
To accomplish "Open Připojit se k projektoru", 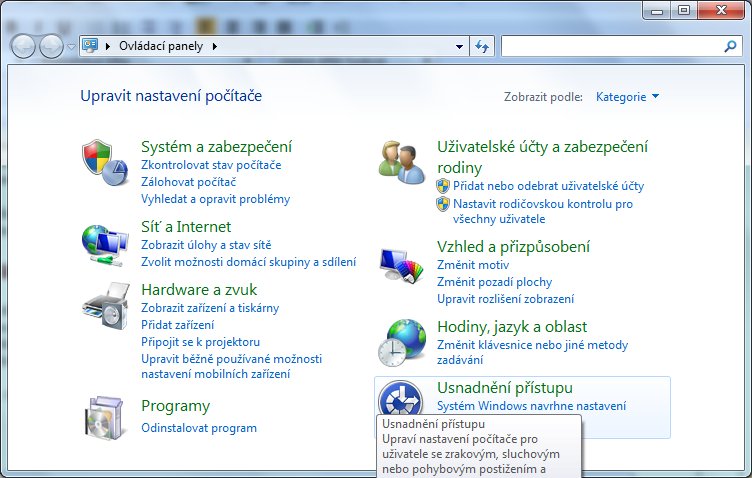I will pos(200,342).
